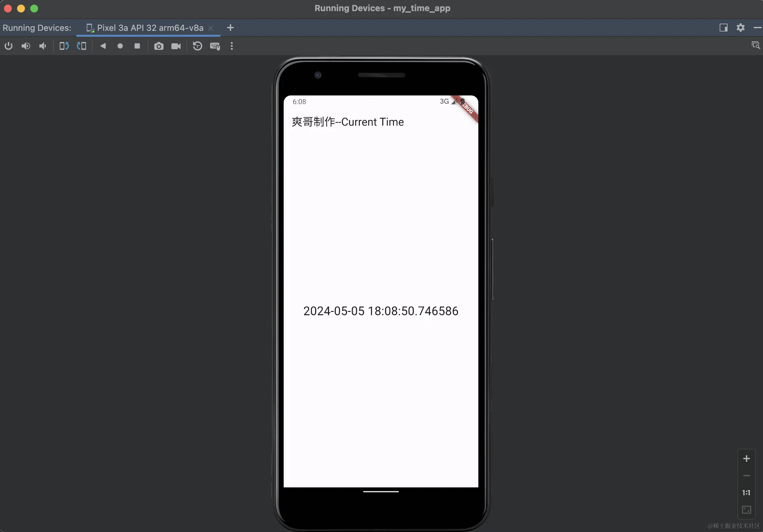This screenshot has height=532, width=763.
Task: Rotate device left
Action: click(64, 46)
